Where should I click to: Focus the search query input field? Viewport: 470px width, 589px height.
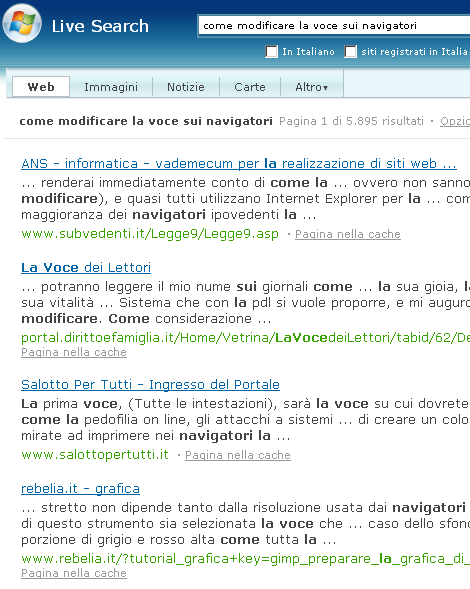pos(334,26)
